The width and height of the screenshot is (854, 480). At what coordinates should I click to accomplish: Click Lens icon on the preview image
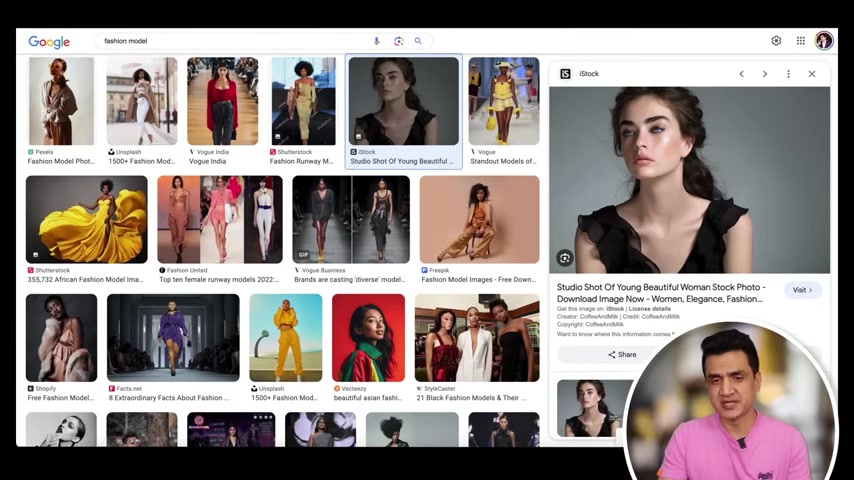(x=565, y=258)
